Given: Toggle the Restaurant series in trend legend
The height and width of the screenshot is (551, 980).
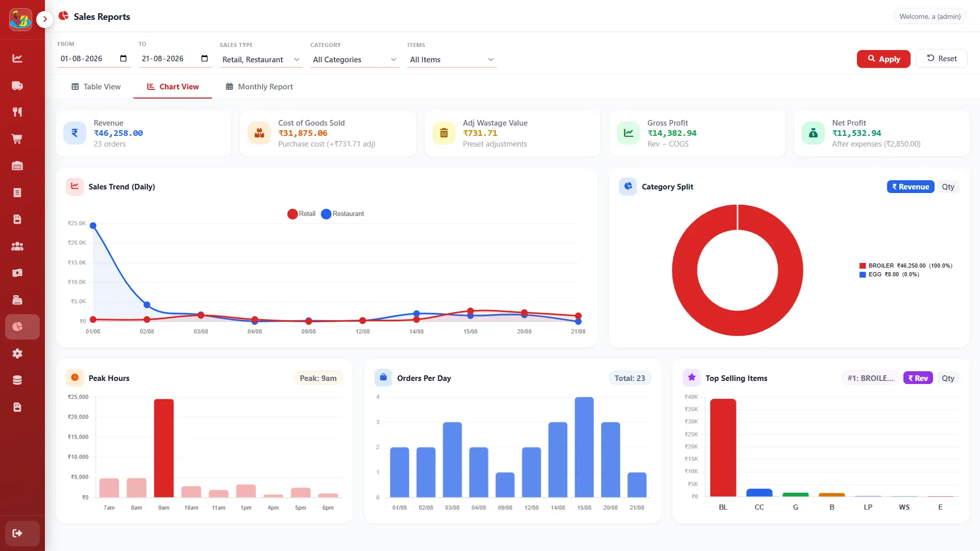Looking at the screenshot, I should 343,214.
